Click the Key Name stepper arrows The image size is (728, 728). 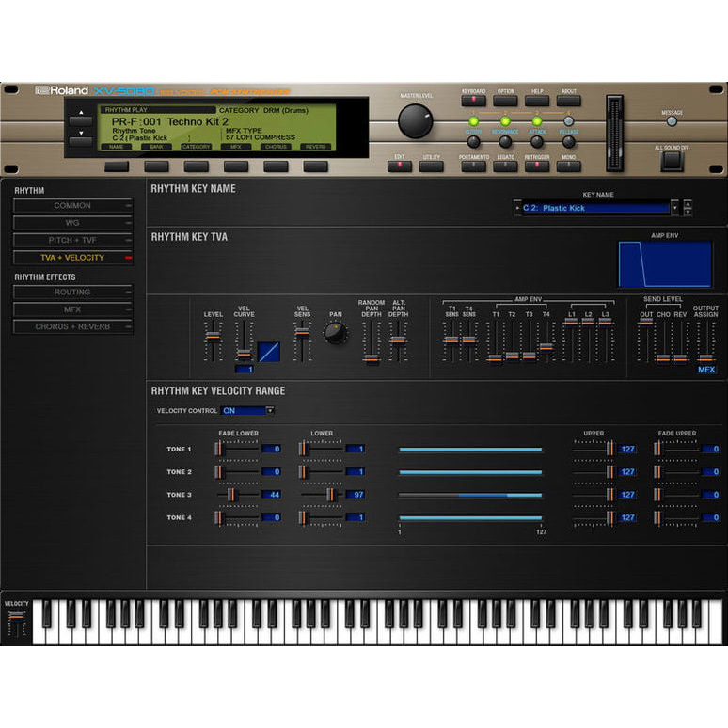688,208
